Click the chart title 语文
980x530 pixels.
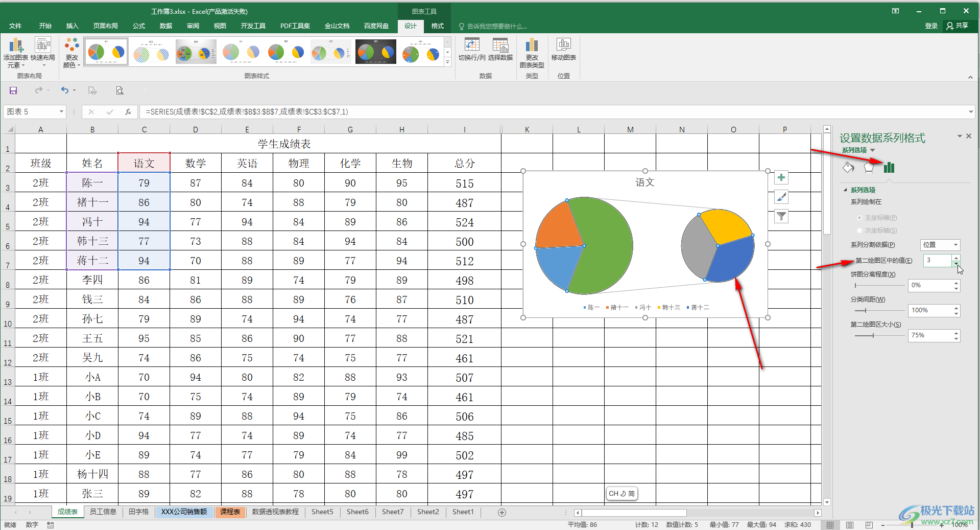[644, 182]
